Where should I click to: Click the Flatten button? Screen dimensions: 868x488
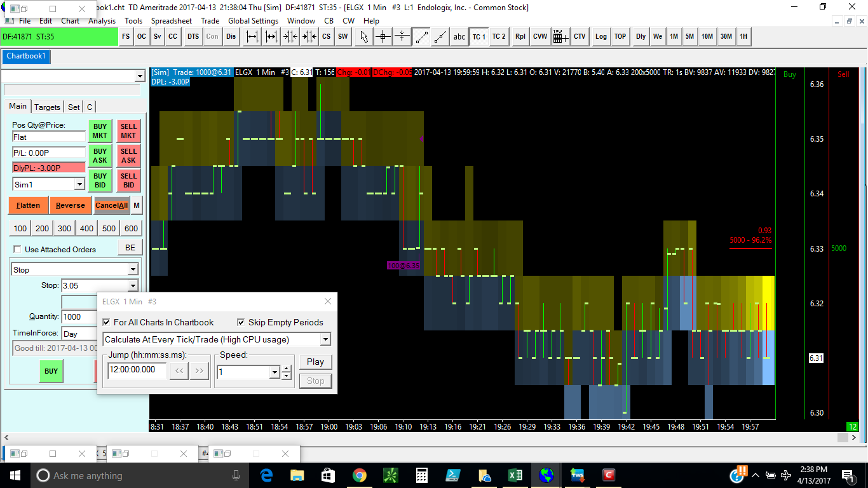pyautogui.click(x=28, y=205)
